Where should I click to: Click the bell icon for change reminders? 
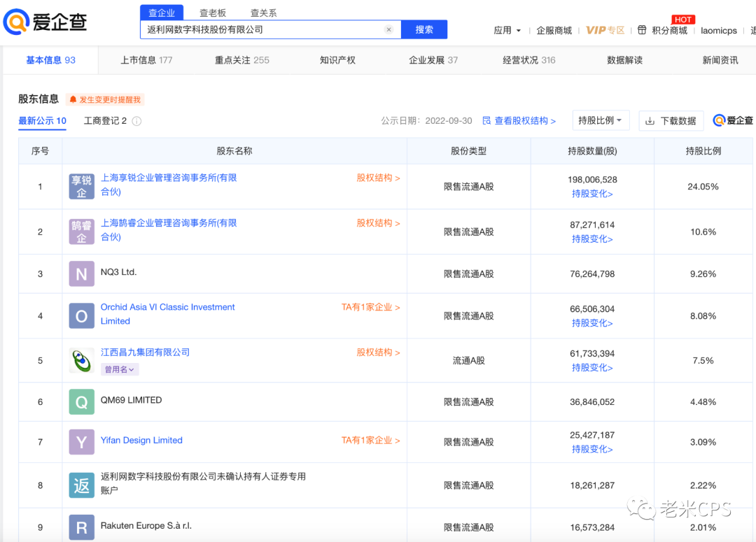[73, 99]
